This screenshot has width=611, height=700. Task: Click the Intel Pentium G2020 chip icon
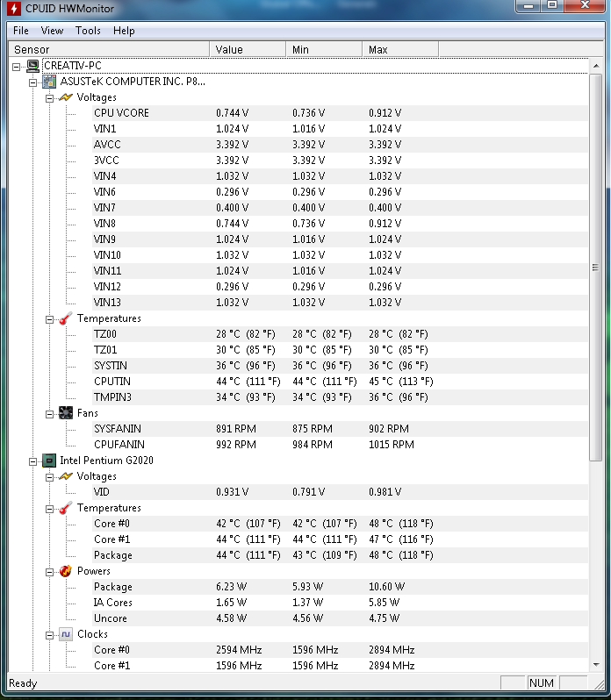(49, 461)
